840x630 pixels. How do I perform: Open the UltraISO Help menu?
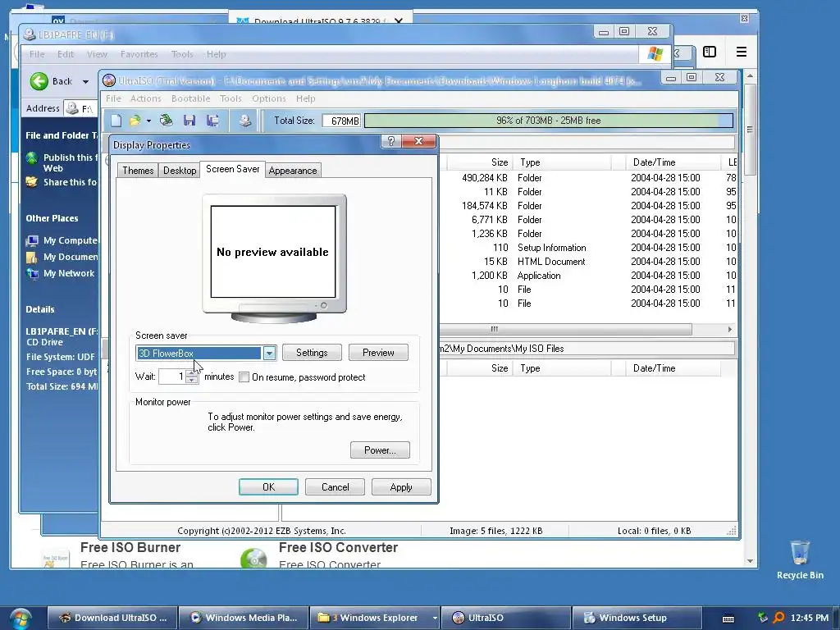[306, 98]
